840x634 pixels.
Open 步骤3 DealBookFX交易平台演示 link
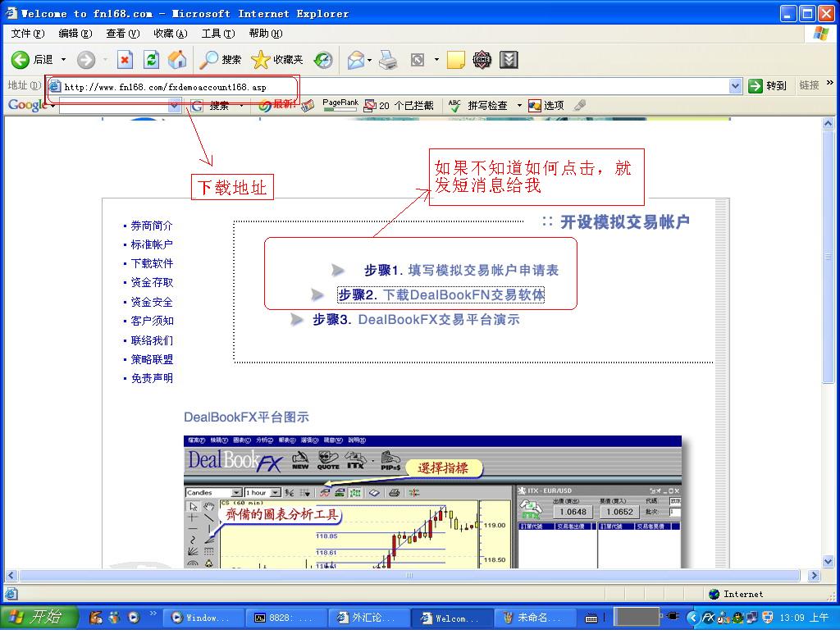coord(416,320)
